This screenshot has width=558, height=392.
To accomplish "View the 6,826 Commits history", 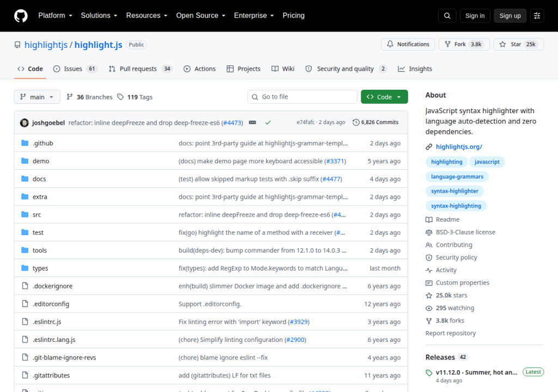I will [375, 122].
